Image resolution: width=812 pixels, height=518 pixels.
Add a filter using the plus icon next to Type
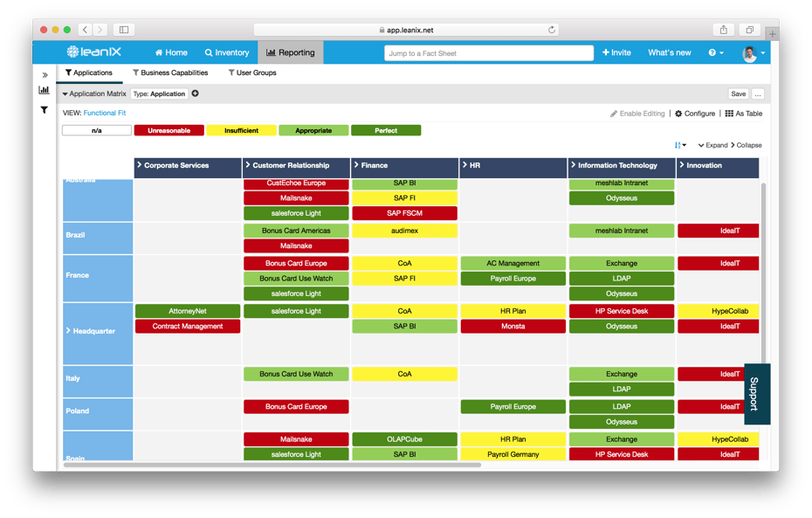pyautogui.click(x=194, y=93)
